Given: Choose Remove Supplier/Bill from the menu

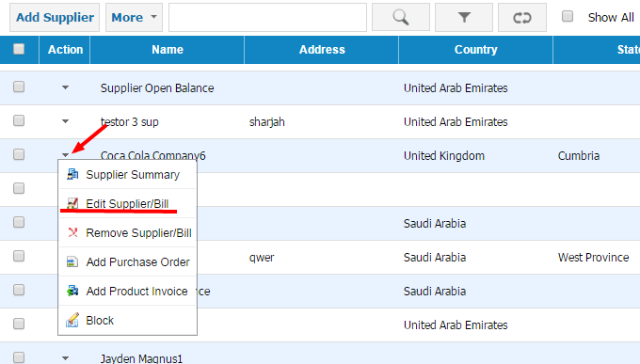Looking at the screenshot, I should pyautogui.click(x=138, y=233).
